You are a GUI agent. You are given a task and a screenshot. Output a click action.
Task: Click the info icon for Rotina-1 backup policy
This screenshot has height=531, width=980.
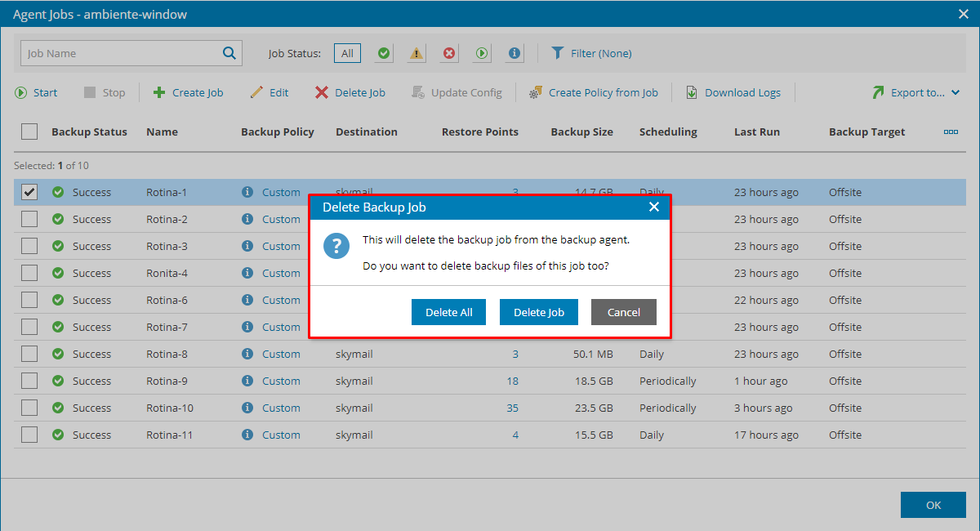(247, 192)
